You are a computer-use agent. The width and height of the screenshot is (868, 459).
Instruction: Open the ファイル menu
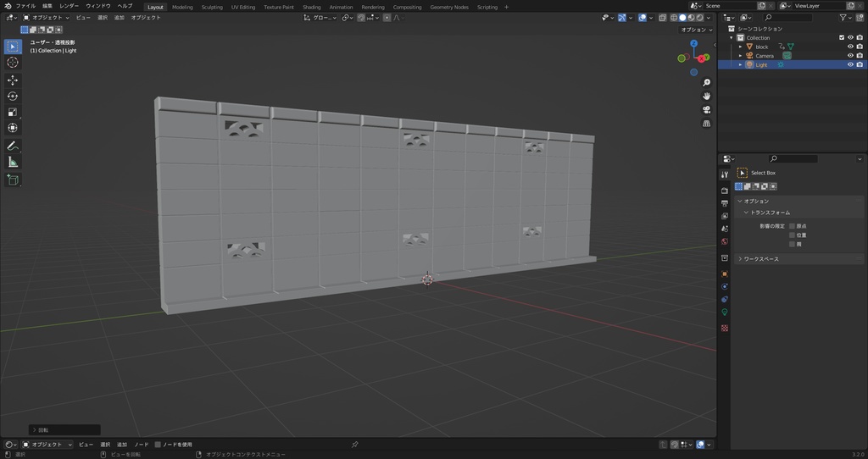[25, 6]
